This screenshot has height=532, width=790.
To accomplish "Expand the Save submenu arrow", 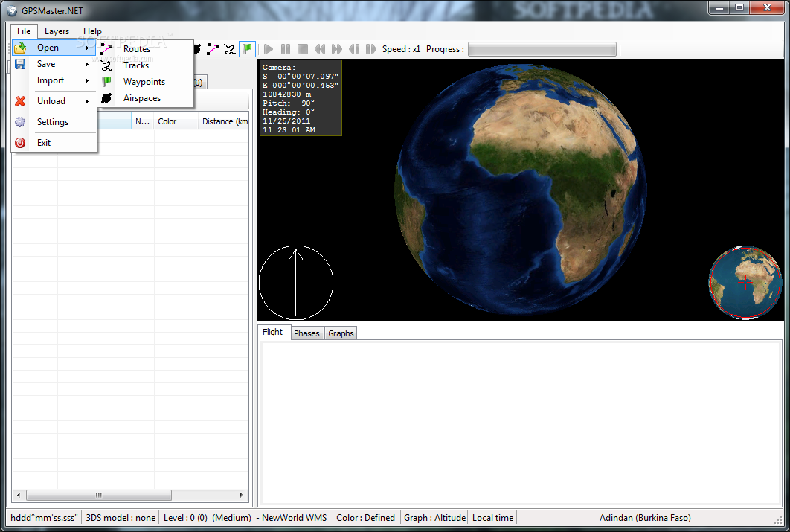I will (x=87, y=64).
